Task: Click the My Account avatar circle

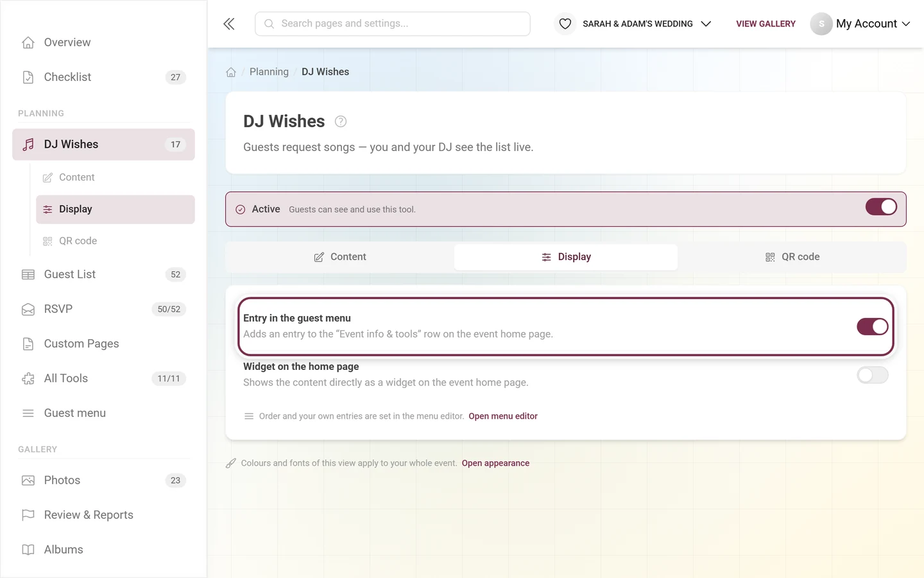Action: (x=821, y=24)
